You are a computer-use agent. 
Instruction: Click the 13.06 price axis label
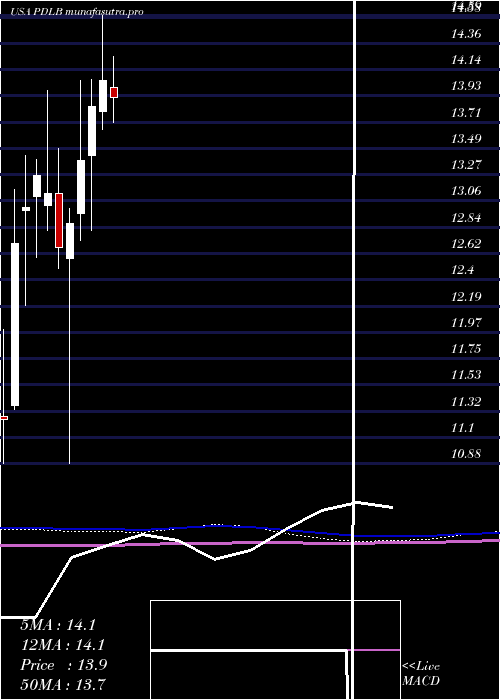pos(466,191)
